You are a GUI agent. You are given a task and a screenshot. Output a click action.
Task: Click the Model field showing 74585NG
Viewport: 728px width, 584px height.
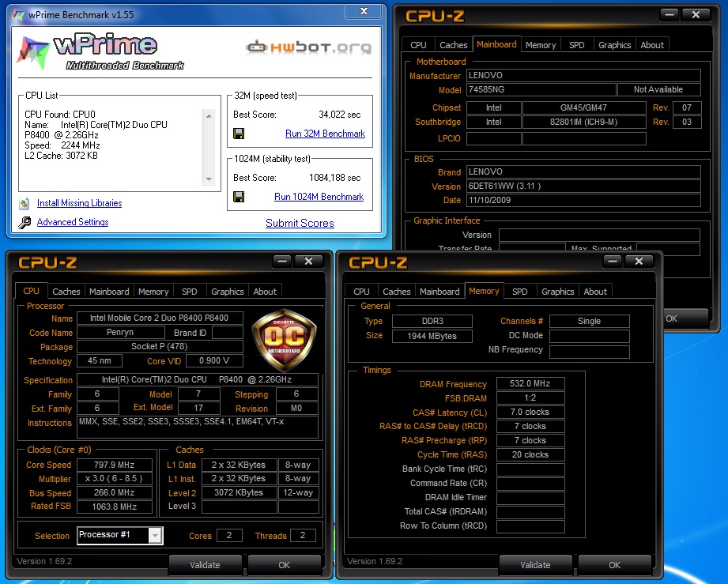[x=541, y=89]
